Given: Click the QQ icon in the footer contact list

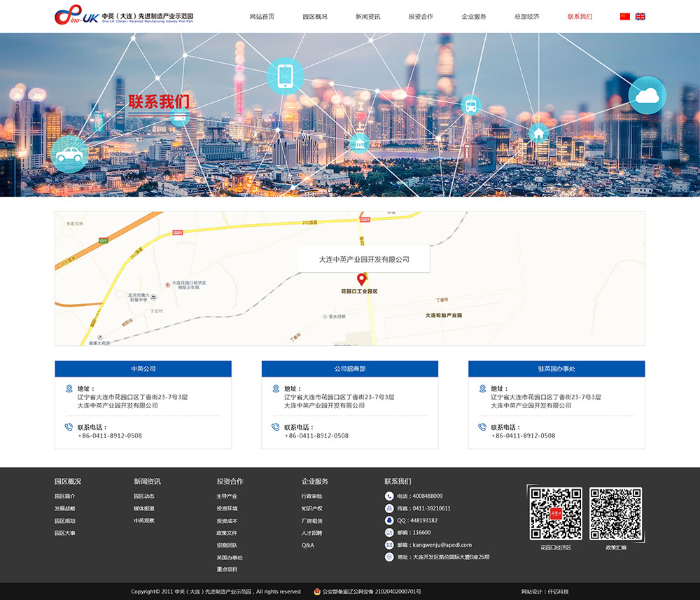Looking at the screenshot, I should [x=388, y=519].
